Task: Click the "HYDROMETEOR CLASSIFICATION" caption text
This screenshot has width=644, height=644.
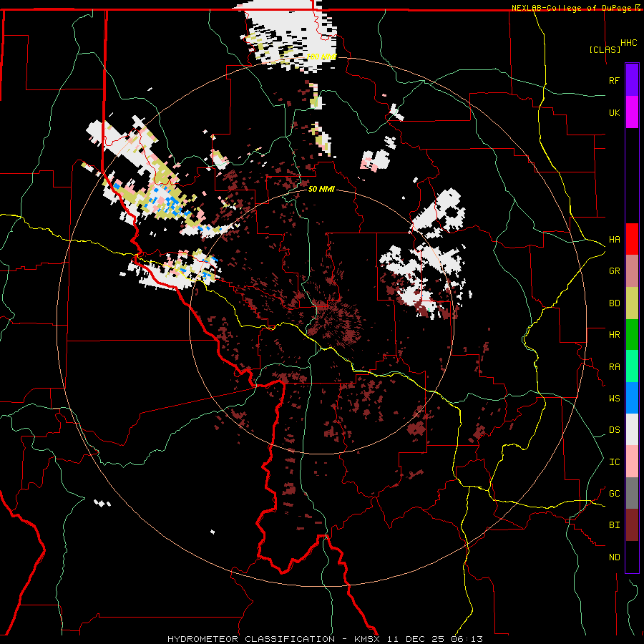Action: (251, 639)
